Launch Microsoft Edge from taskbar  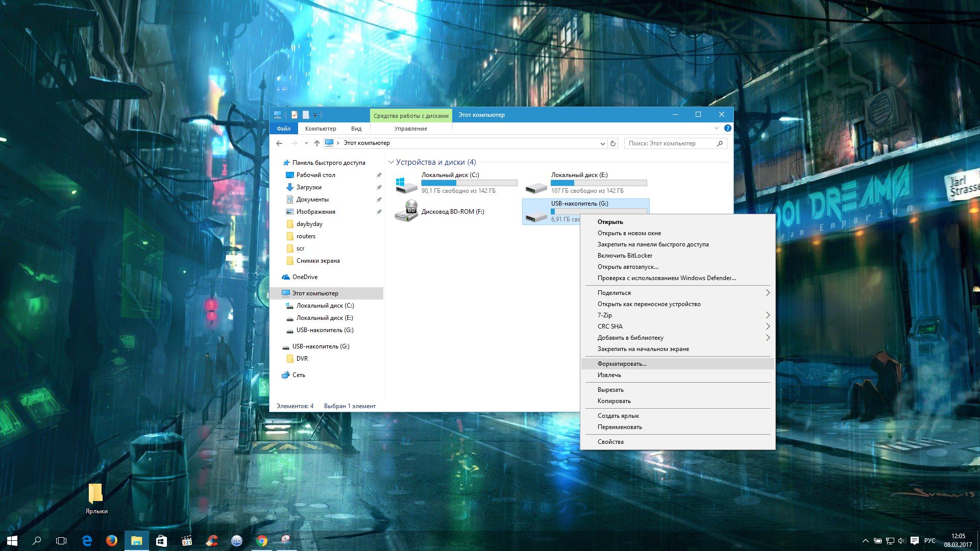coord(87,541)
